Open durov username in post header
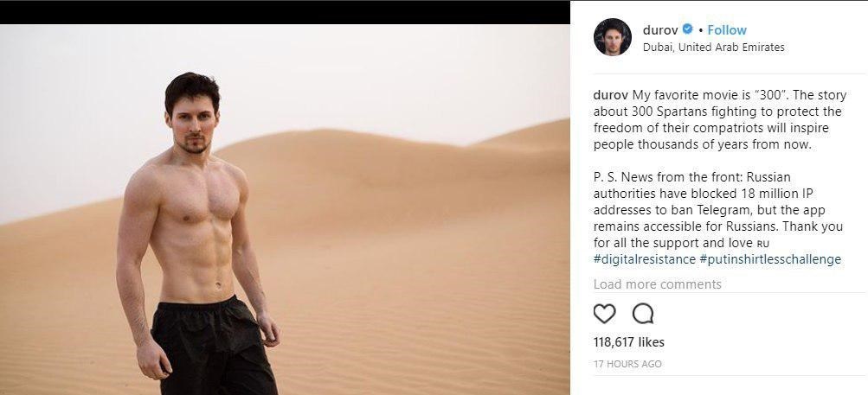 click(x=660, y=30)
